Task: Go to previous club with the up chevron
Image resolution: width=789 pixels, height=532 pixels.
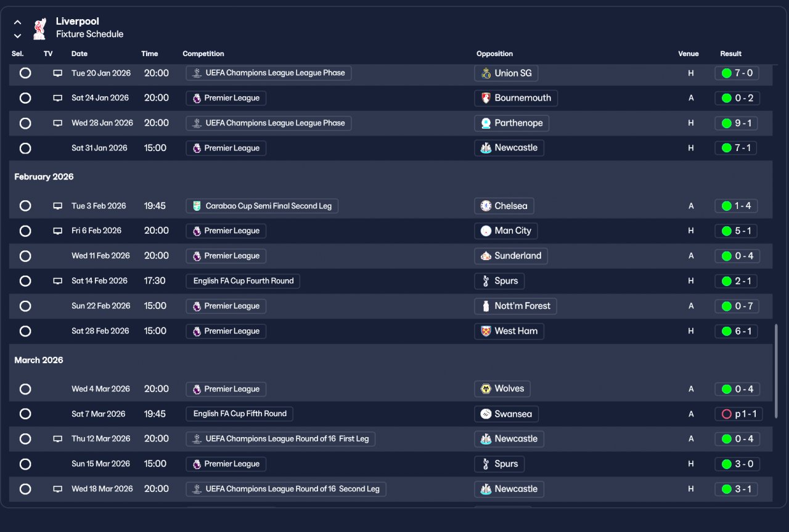Action: click(17, 22)
